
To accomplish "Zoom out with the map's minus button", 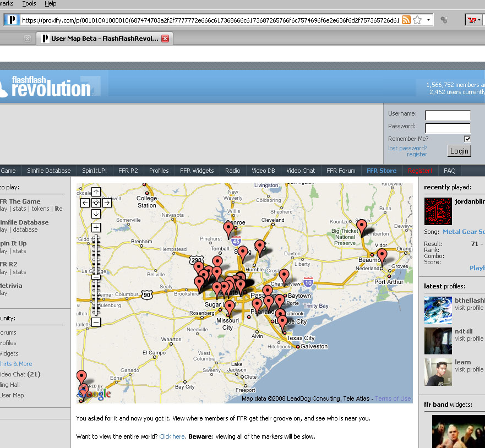I will tap(96, 322).
